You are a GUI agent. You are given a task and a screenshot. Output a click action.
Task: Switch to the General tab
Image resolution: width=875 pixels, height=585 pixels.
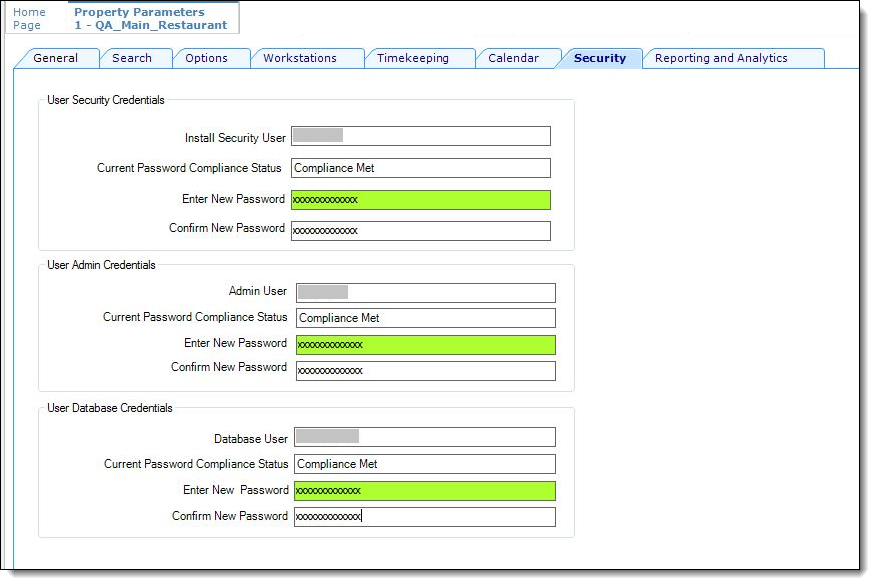[x=55, y=58]
